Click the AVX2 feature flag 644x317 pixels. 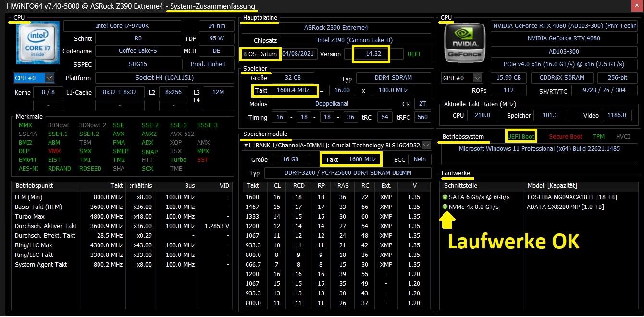click(149, 134)
